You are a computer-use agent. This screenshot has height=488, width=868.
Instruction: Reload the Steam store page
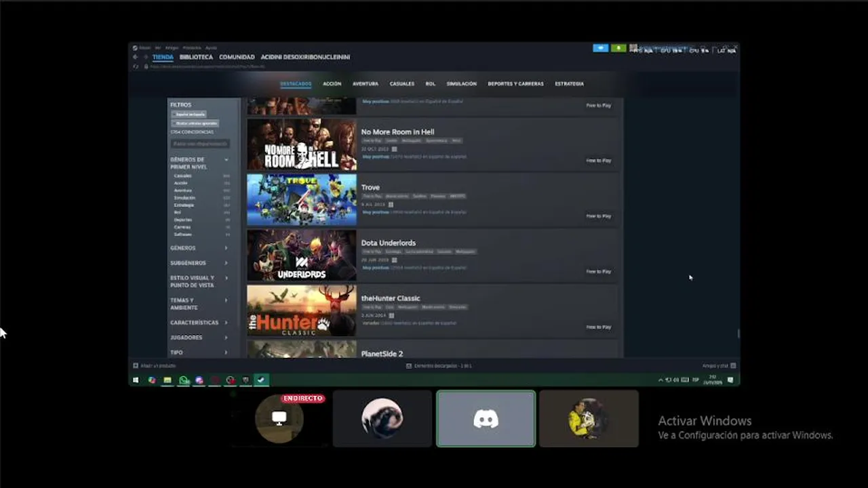tap(136, 66)
